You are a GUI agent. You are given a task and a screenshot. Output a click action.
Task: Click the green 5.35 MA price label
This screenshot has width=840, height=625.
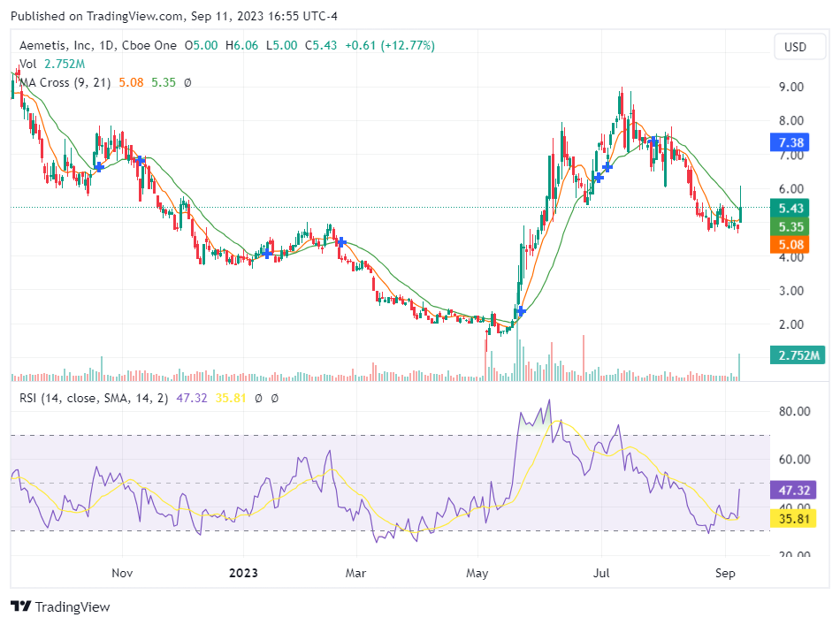click(789, 227)
